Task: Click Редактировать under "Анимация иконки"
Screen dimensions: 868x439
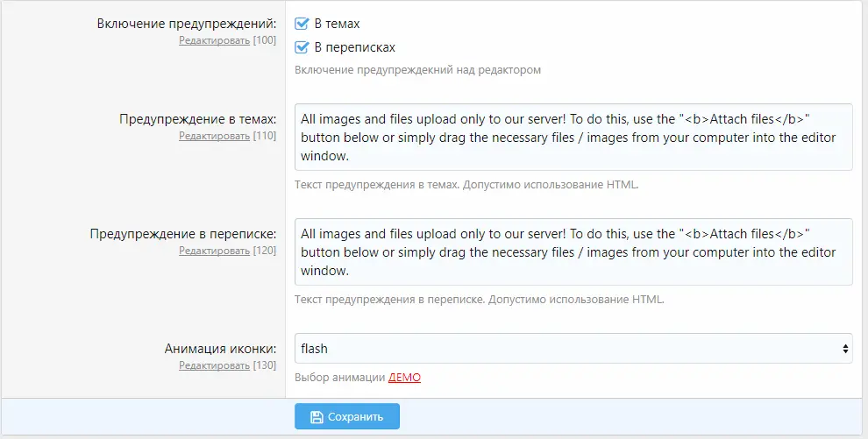Action: click(x=214, y=365)
